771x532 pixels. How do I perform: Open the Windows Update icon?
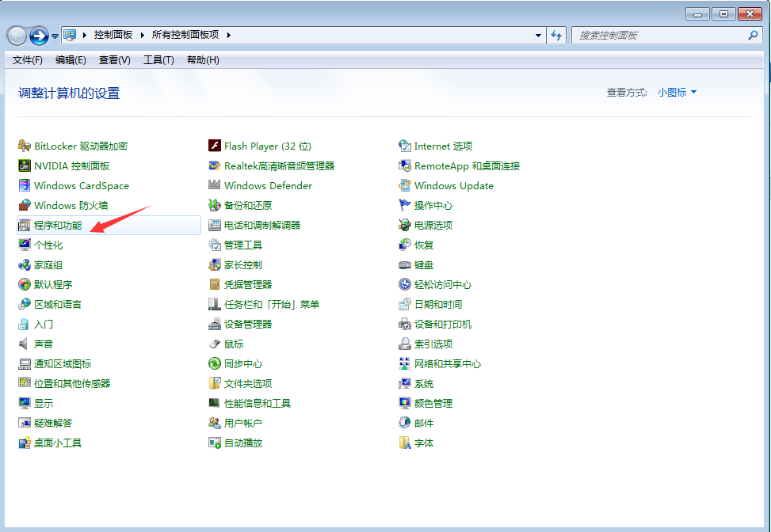(x=404, y=186)
